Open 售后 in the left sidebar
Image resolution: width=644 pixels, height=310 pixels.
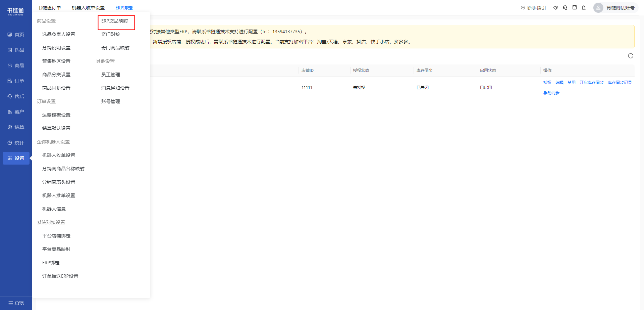16,96
